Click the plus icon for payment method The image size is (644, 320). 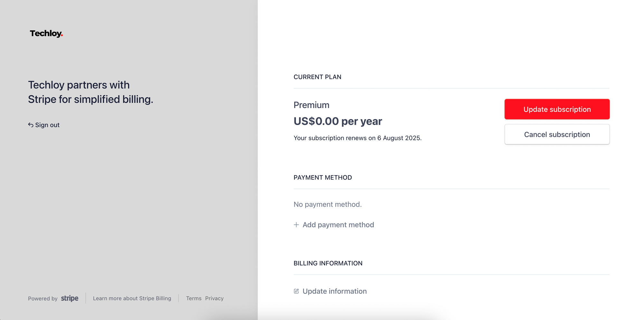coord(296,225)
